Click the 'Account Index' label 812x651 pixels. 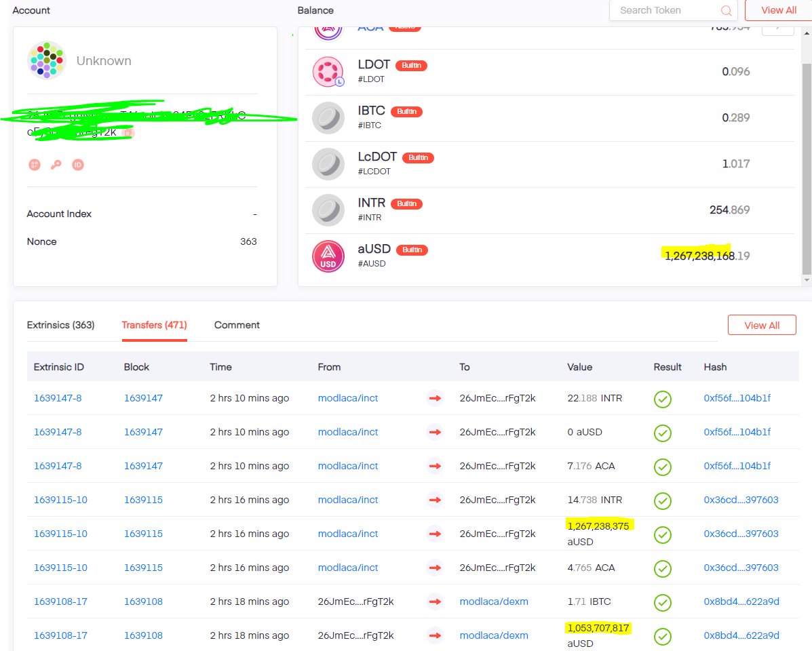pos(59,214)
